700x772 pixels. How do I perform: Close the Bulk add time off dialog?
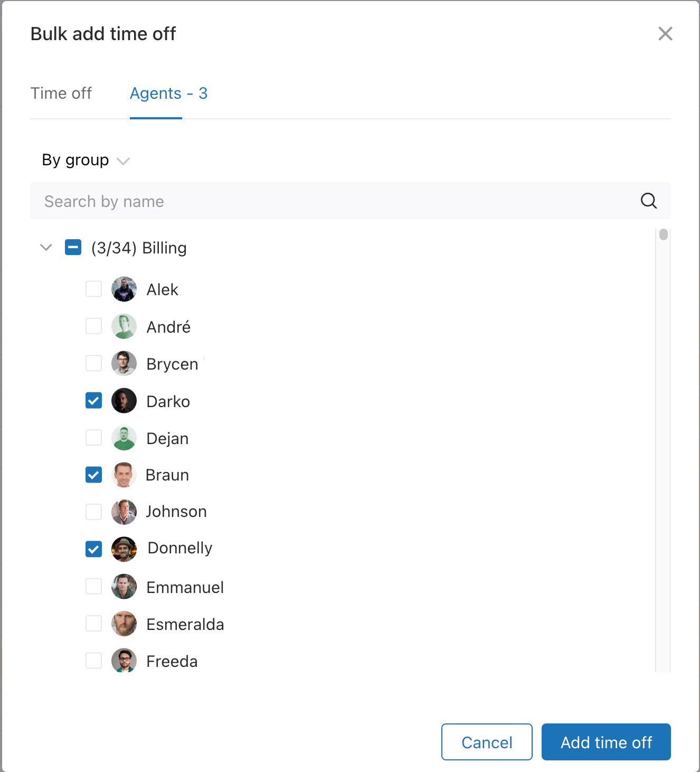665,34
